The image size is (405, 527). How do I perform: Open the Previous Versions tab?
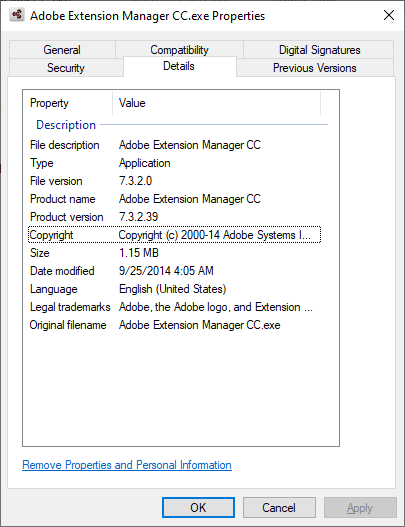[315, 68]
